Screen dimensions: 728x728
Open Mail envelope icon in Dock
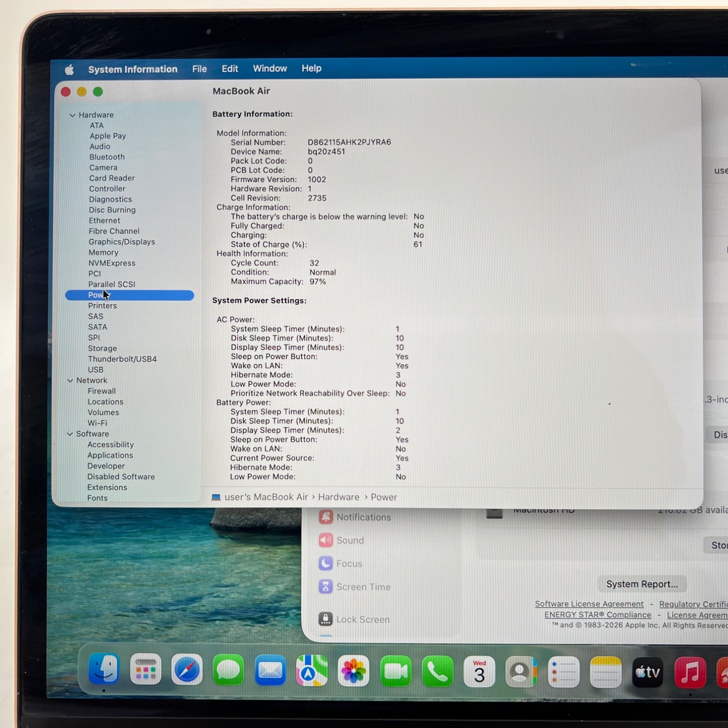click(x=270, y=671)
